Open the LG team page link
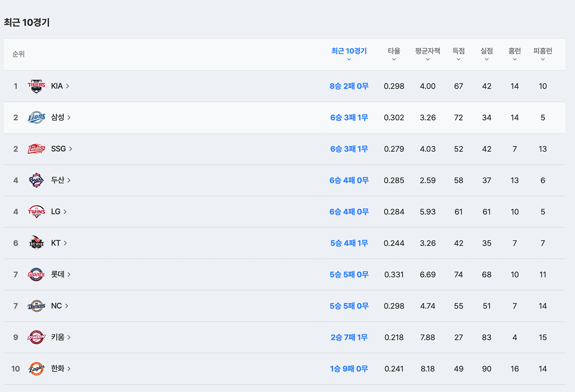Image resolution: width=575 pixels, height=392 pixels. 59,212
